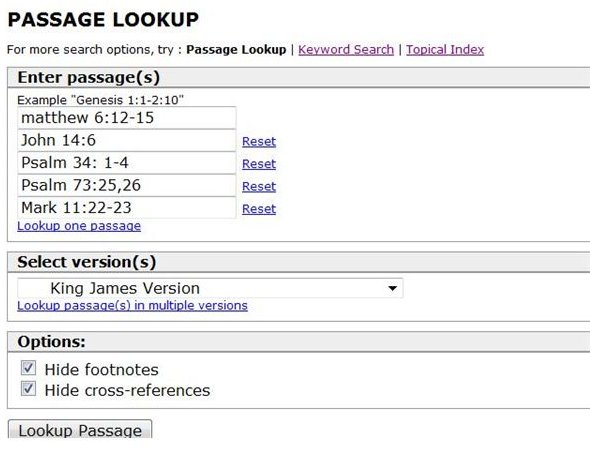Image resolution: width=590 pixels, height=449 pixels.
Task: Reset the Psalm 73:25,26 passage row
Action: [x=259, y=187]
